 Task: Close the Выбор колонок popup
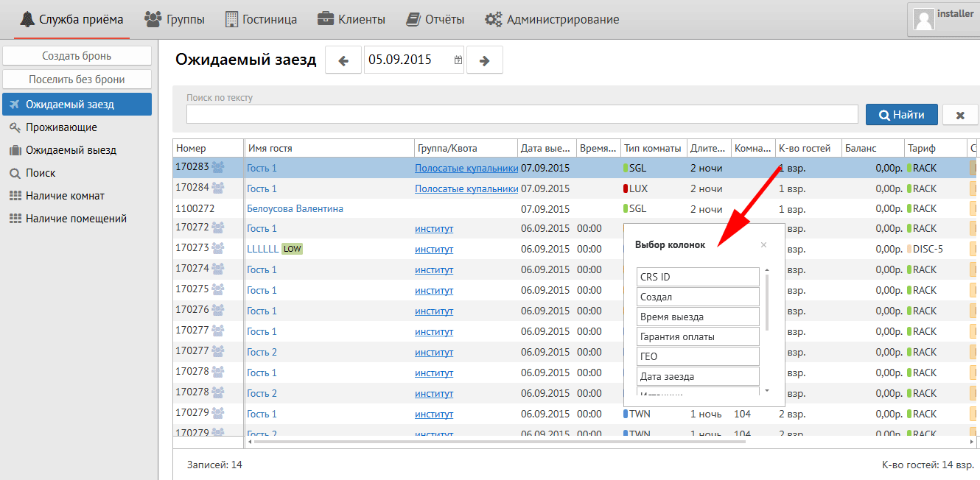coord(763,244)
